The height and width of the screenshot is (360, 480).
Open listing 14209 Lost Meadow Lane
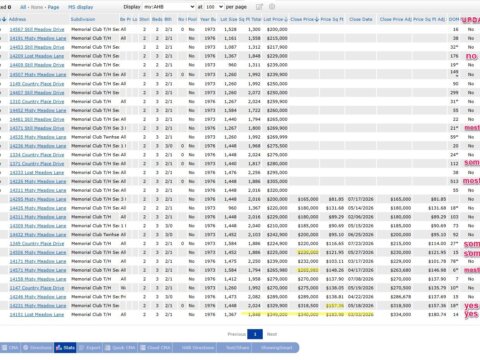tap(37, 56)
